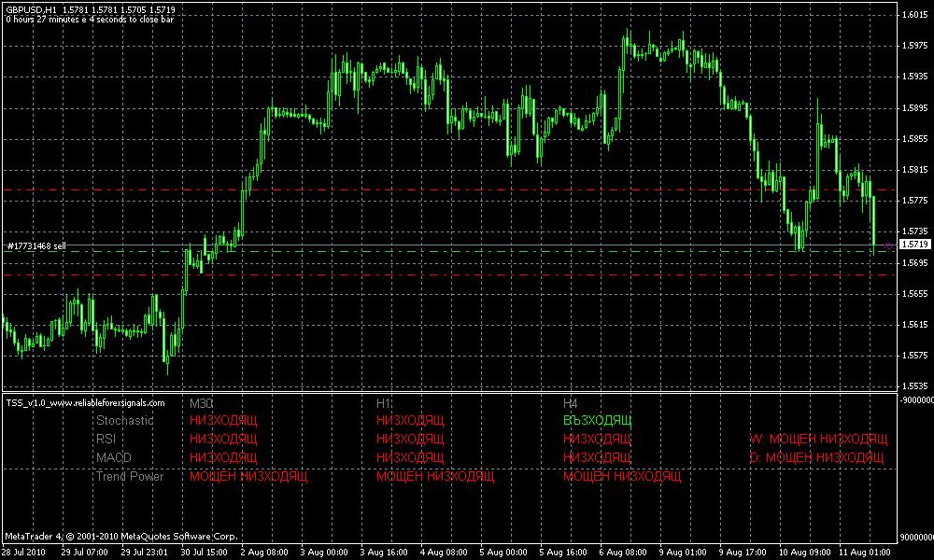Click the "W: МОЩЕН НИЗХОДЯЩ" weekly trend text
The image size is (934, 560).
818,440
